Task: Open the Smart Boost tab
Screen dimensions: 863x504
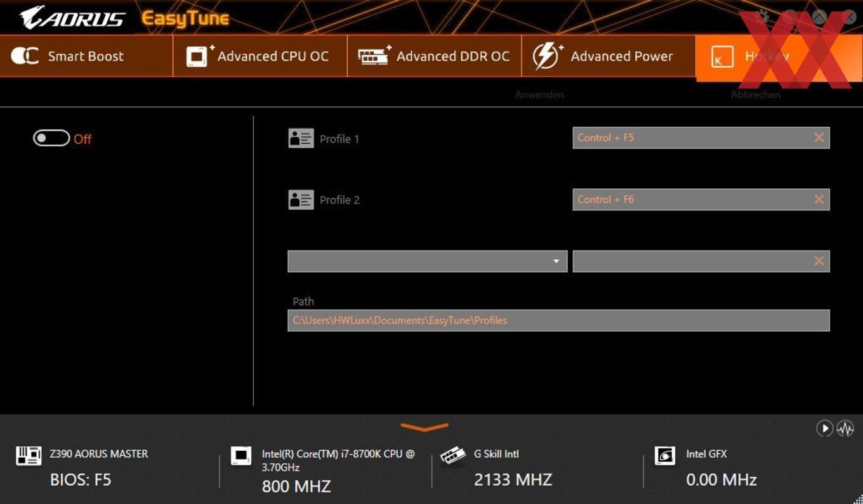Action: 86,56
